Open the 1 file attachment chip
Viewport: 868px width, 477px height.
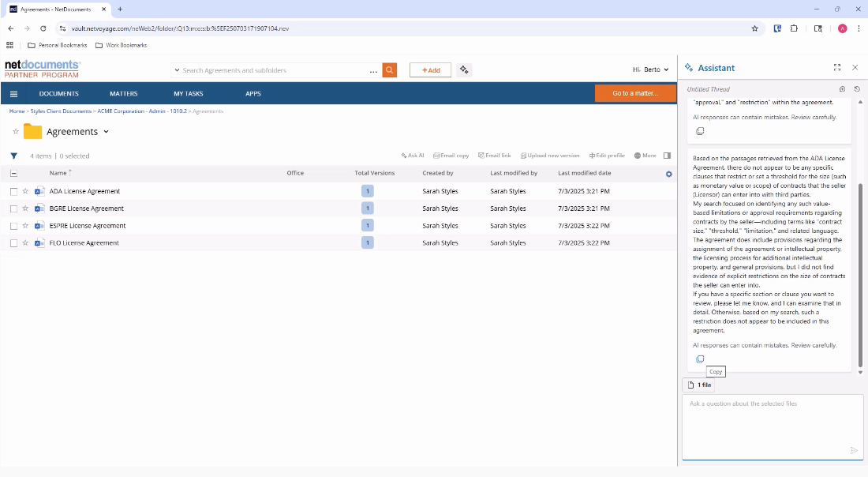pyautogui.click(x=699, y=385)
